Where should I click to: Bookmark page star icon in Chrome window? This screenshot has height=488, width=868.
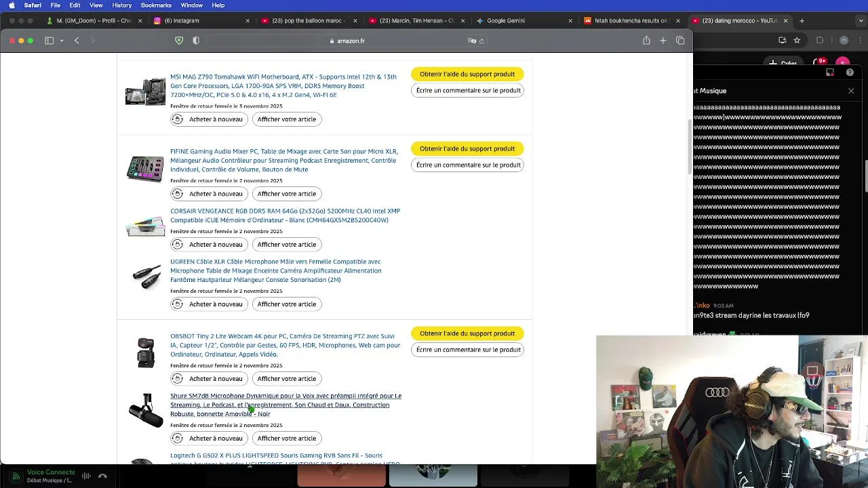(x=797, y=41)
